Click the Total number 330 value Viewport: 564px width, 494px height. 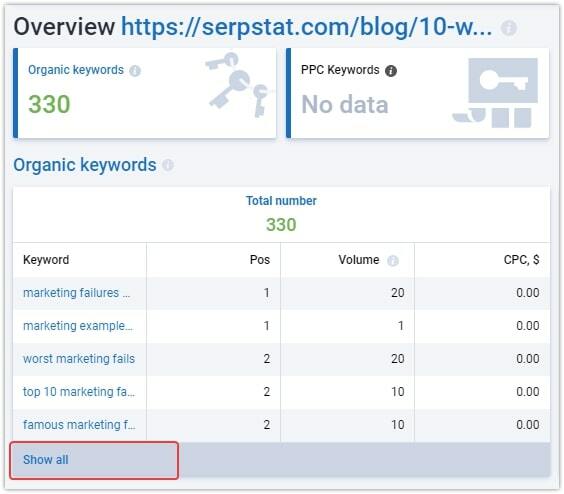click(x=281, y=225)
